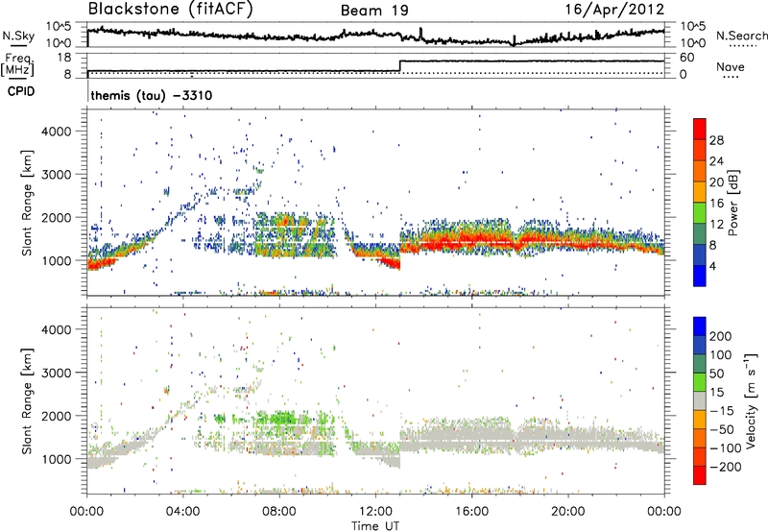Click the '2000' tick on power panel range axis
This screenshot has height=532, width=768.
coord(57,217)
